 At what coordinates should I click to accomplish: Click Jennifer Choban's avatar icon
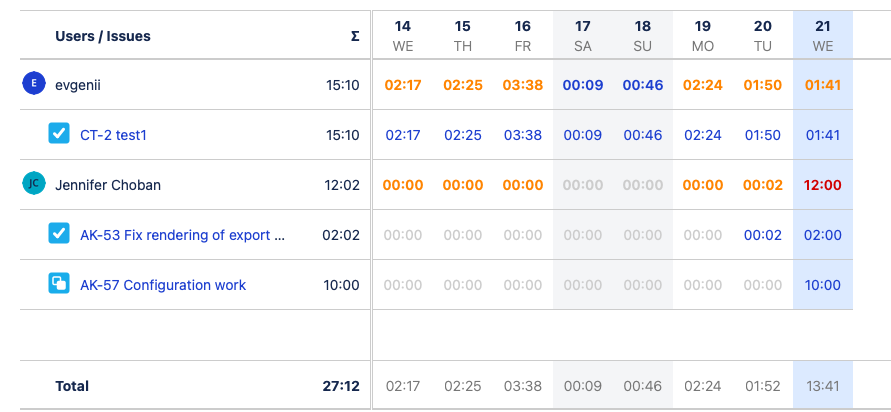tap(34, 184)
